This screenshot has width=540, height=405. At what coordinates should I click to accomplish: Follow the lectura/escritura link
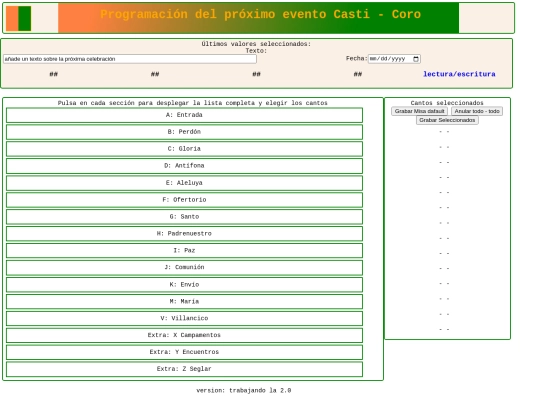(x=459, y=74)
